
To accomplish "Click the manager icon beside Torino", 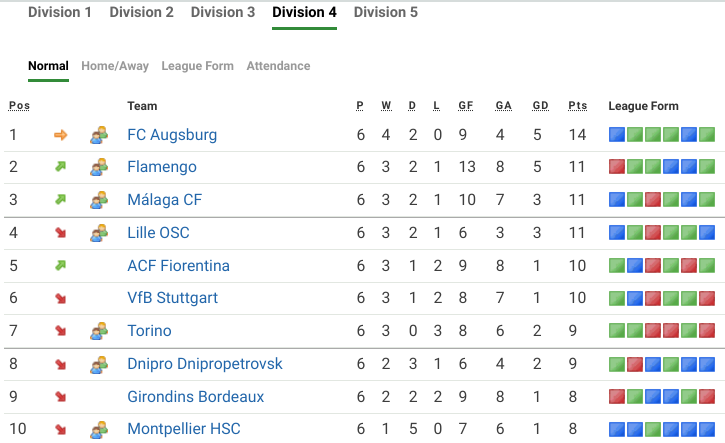I will [98, 331].
